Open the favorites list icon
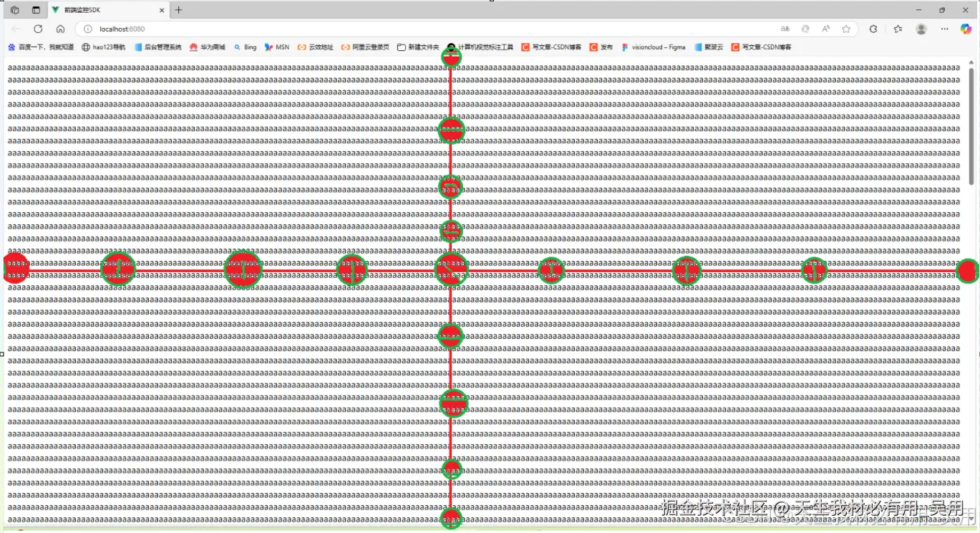Image resolution: width=980 pixels, height=533 pixels. (898, 29)
